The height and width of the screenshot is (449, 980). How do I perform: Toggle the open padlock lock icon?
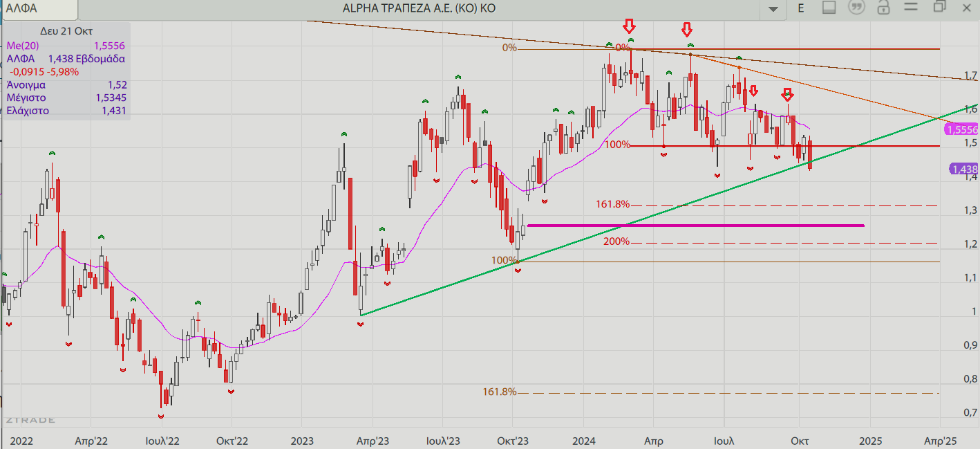[883, 8]
